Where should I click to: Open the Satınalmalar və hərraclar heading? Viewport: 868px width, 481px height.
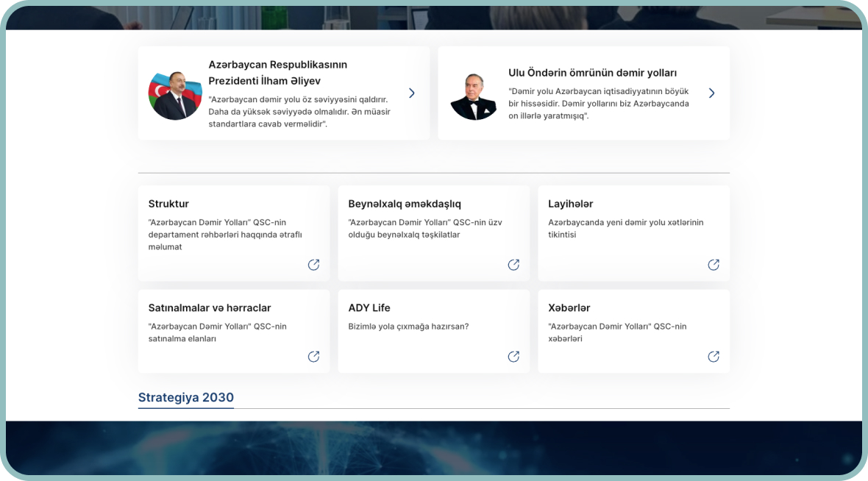point(210,308)
